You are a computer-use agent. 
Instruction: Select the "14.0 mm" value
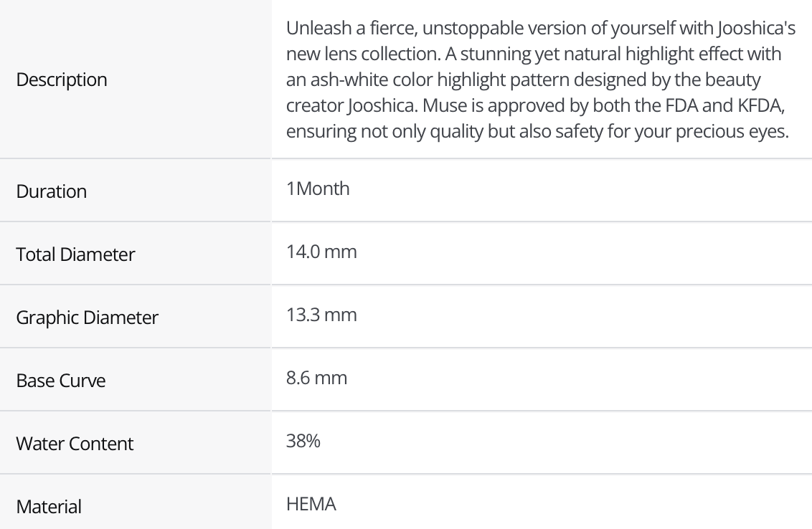(321, 252)
